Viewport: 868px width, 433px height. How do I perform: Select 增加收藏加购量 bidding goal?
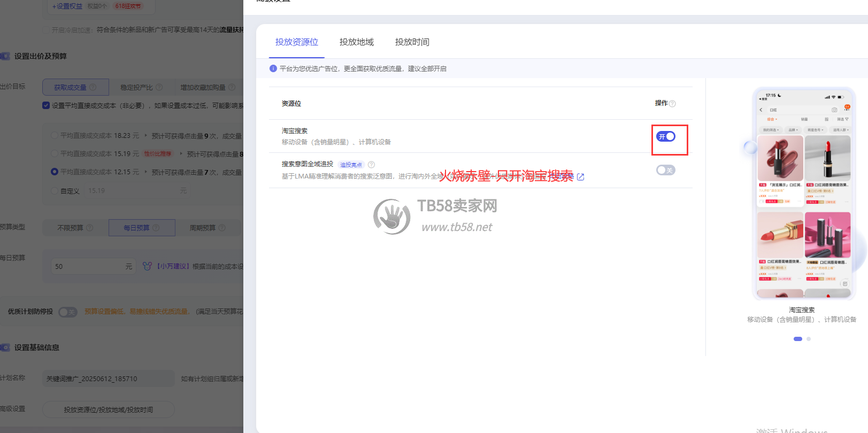[x=208, y=87]
